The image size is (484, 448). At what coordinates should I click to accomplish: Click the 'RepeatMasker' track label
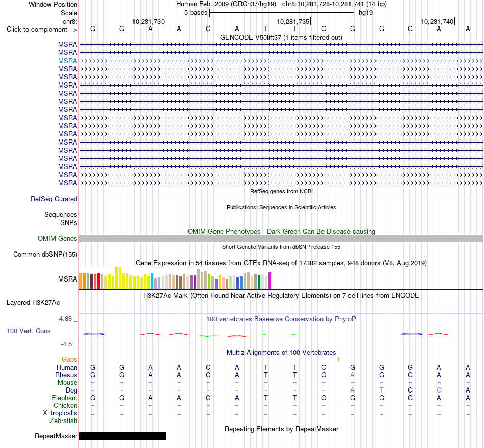pos(56,436)
